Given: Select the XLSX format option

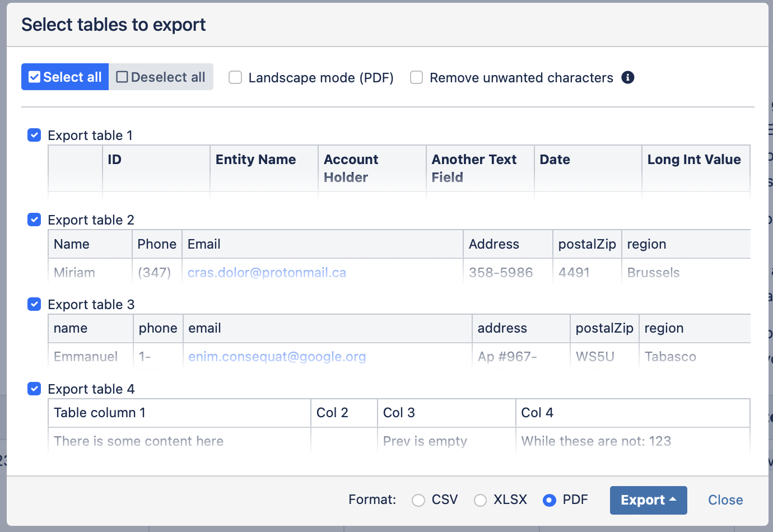Looking at the screenshot, I should [480, 500].
